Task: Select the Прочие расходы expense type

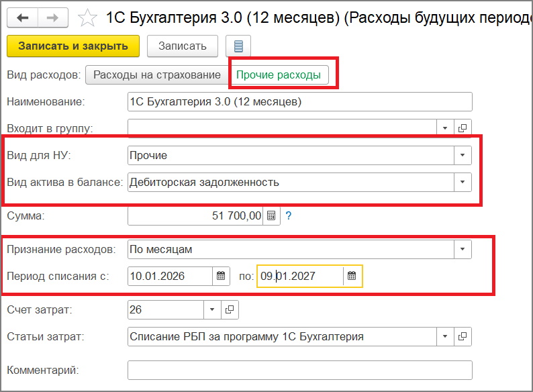Action: click(278, 75)
